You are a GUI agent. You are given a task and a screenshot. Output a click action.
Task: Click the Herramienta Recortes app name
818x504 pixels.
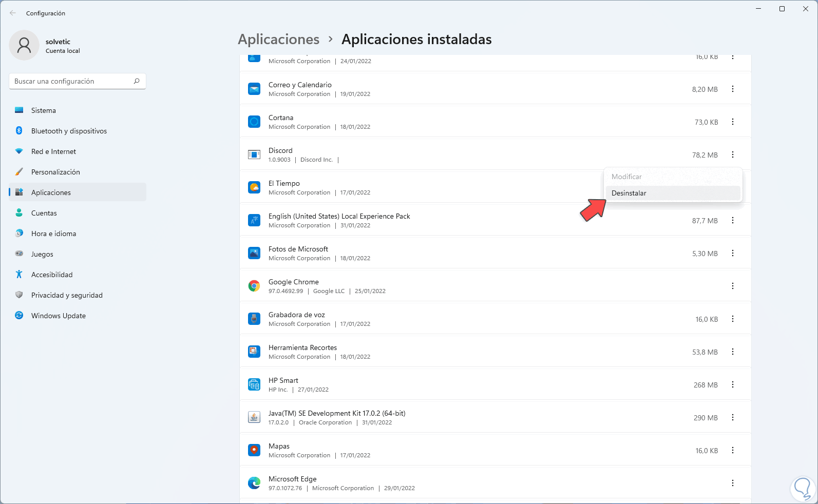click(303, 347)
